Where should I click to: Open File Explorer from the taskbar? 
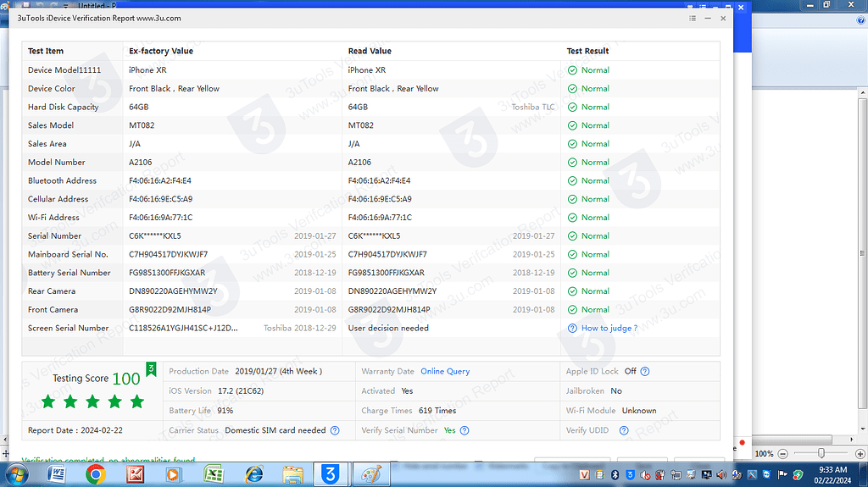[x=292, y=475]
